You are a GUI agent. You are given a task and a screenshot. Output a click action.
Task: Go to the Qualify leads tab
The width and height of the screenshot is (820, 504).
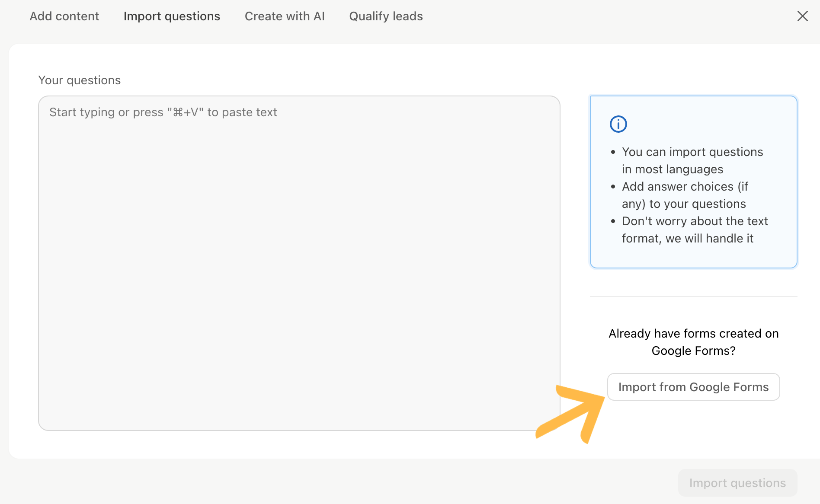(x=386, y=16)
